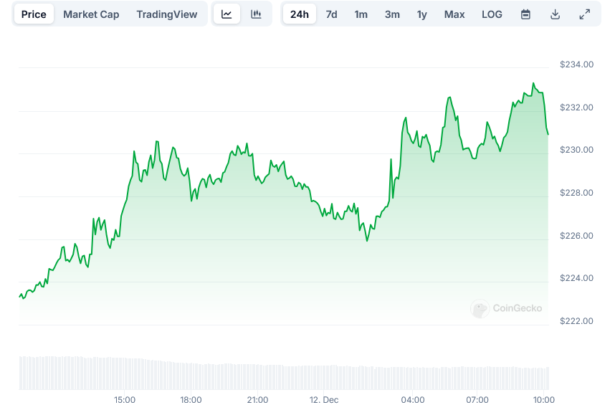Open the calendar date range picker
This screenshot has width=615, height=410.
526,15
